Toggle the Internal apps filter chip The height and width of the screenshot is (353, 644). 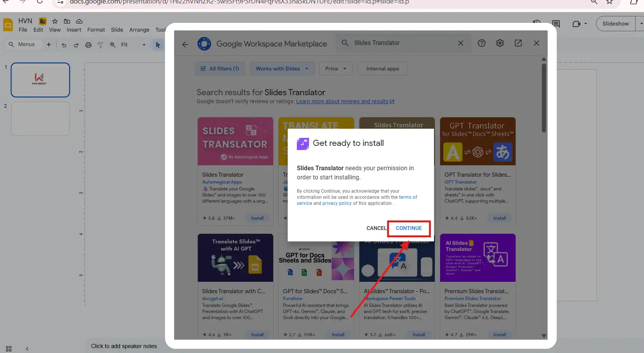(x=382, y=69)
